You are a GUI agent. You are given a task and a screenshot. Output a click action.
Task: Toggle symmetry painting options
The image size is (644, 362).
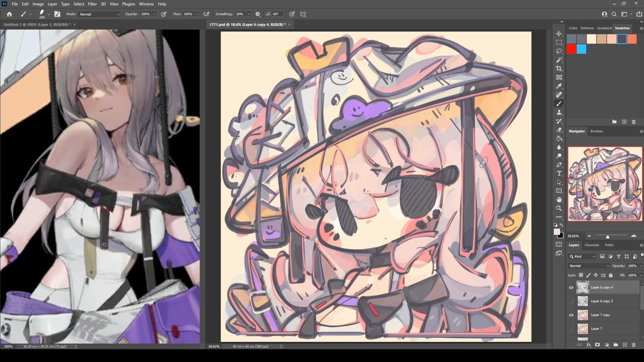303,14
